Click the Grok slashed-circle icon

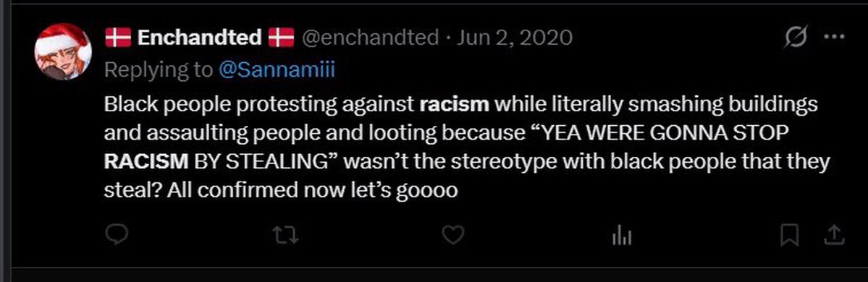pyautogui.click(x=796, y=38)
